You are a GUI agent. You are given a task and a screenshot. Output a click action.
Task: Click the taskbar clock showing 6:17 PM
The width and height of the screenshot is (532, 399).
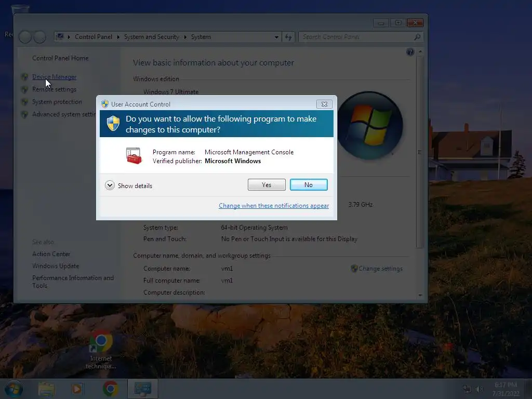tap(506, 389)
